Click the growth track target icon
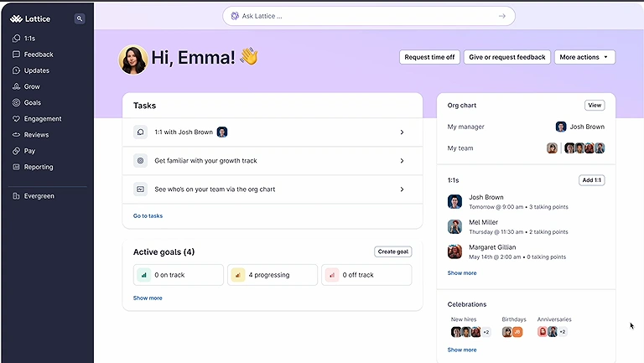Viewport: 644px width, 363px height. click(x=141, y=161)
